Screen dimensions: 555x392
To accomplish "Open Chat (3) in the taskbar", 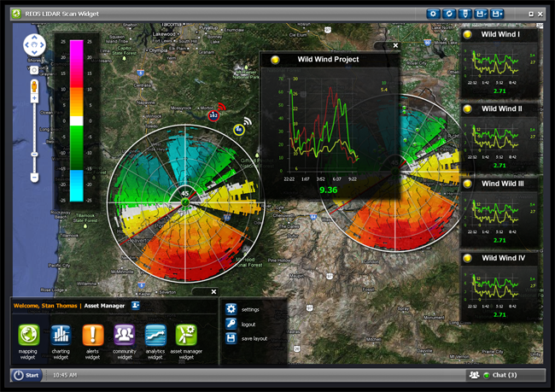I will tap(505, 375).
